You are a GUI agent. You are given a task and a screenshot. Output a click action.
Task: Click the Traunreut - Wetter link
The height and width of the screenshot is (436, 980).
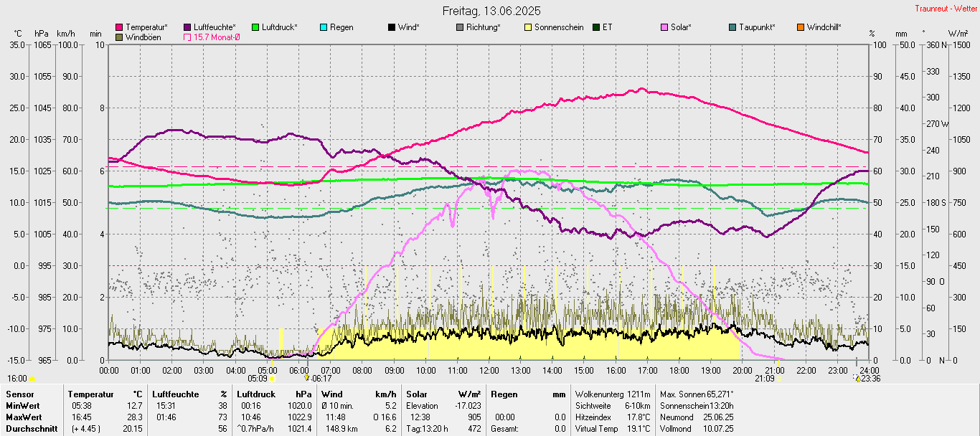[946, 9]
